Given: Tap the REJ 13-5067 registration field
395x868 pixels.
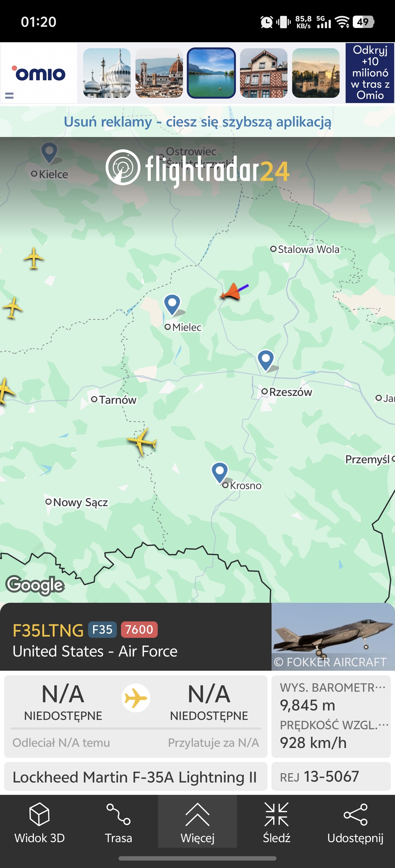Looking at the screenshot, I should [331, 776].
